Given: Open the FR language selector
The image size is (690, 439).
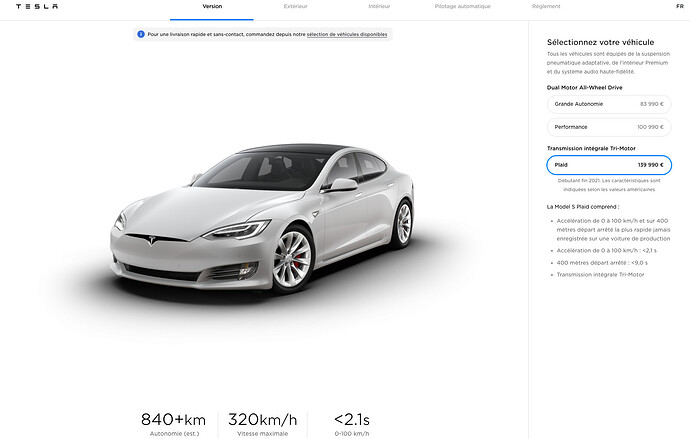Looking at the screenshot, I should pos(680,7).
